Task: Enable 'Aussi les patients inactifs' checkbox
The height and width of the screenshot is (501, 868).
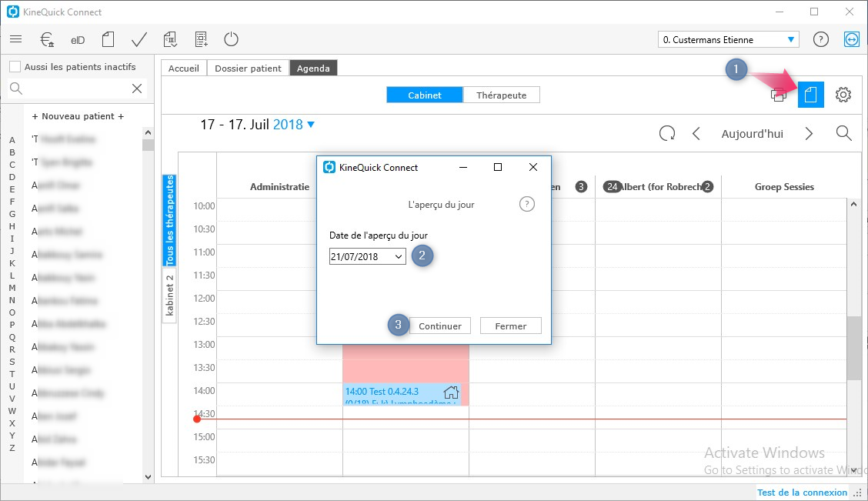Action: (15, 67)
